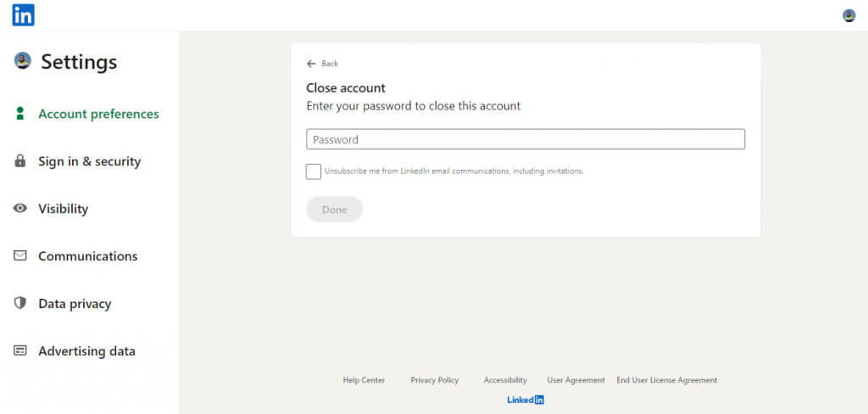Click the back arrow icon

point(311,64)
